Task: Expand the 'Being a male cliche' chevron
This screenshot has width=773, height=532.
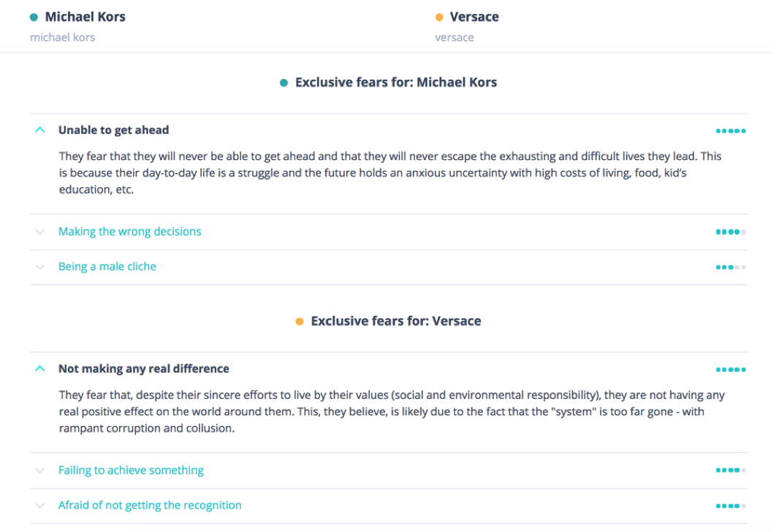Action: pos(40,267)
